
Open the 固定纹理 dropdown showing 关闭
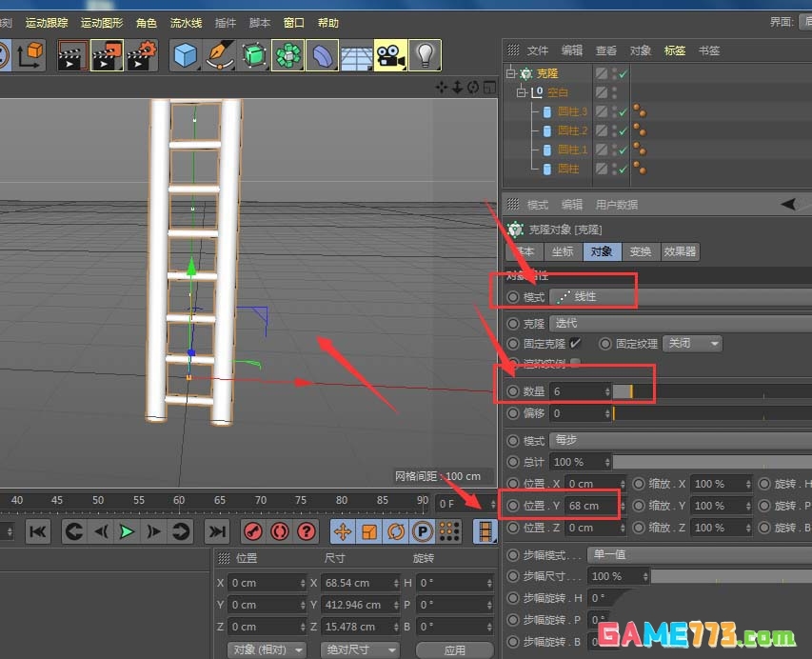click(692, 343)
